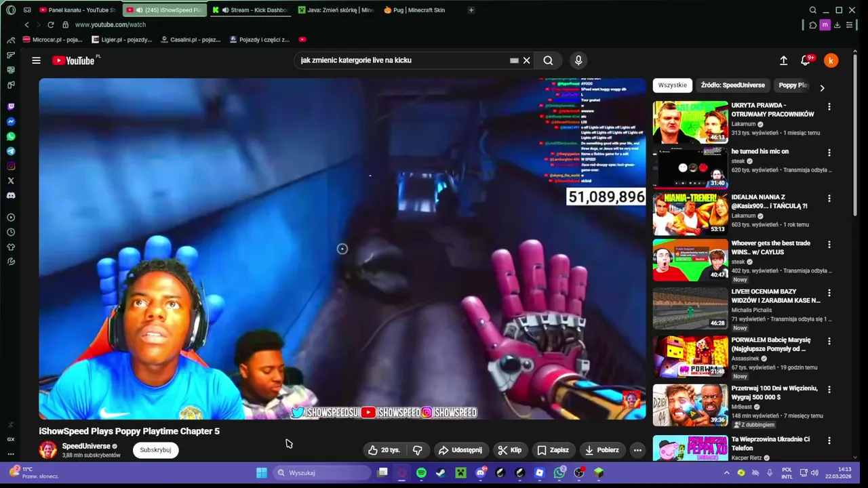Open options for LIVE!!! OCENIAM BAZY video
Image resolution: width=868 pixels, height=488 pixels.
pos(829,293)
